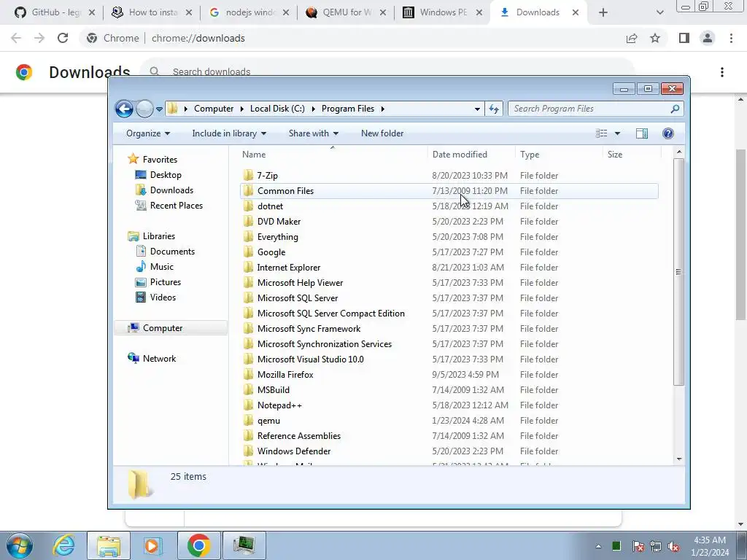
Task: Click New folder button
Action: click(382, 133)
